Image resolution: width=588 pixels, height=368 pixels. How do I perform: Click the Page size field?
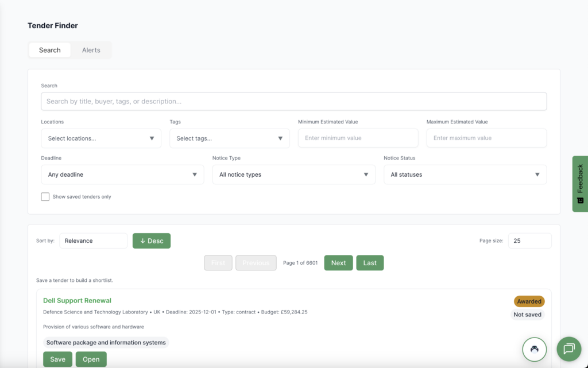pyautogui.click(x=529, y=241)
